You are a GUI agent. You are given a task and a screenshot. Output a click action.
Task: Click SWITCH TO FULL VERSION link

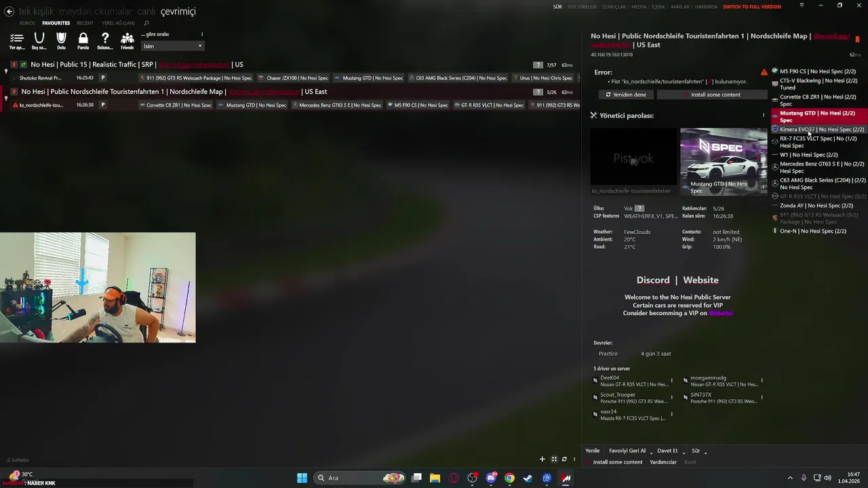point(752,7)
